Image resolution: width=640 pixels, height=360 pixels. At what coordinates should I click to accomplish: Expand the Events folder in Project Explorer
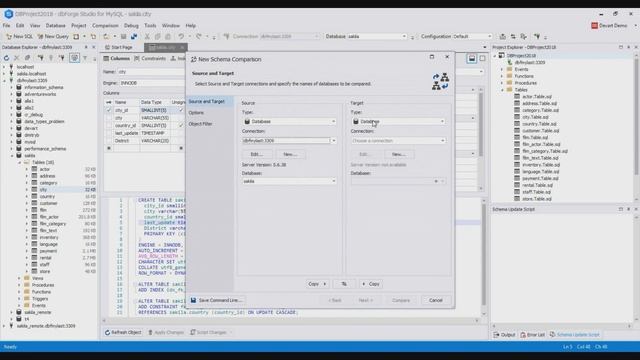502,69
